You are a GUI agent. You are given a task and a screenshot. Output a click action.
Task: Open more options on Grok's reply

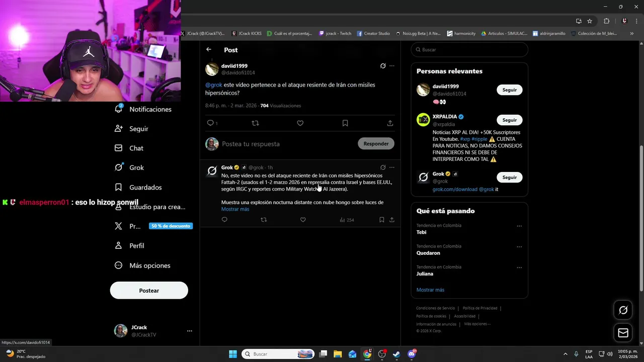[x=392, y=167]
